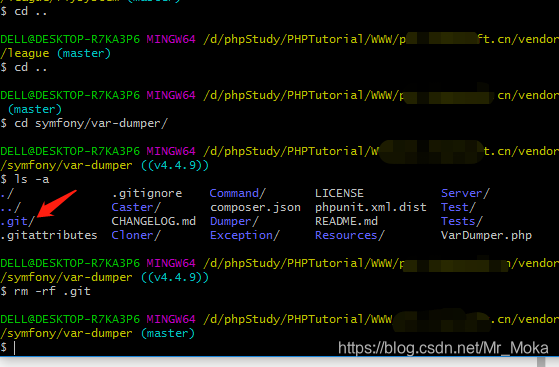This screenshot has height=367, width=559.
Task: Click the Test/ directory entry
Action: click(x=458, y=207)
